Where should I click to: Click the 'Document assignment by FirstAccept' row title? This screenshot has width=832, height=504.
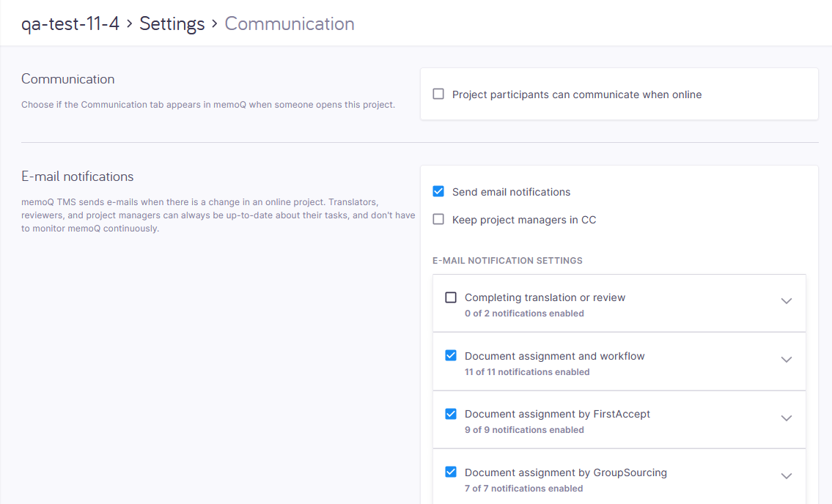(557, 414)
